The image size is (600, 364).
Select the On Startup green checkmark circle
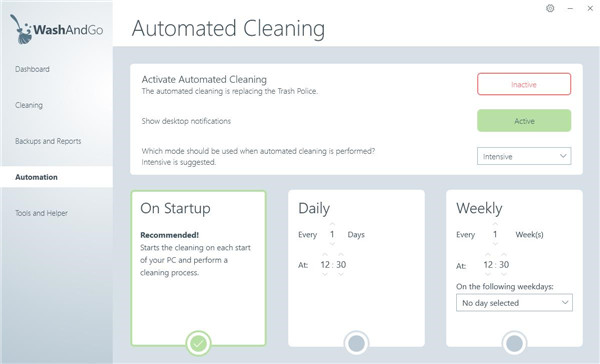click(198, 343)
